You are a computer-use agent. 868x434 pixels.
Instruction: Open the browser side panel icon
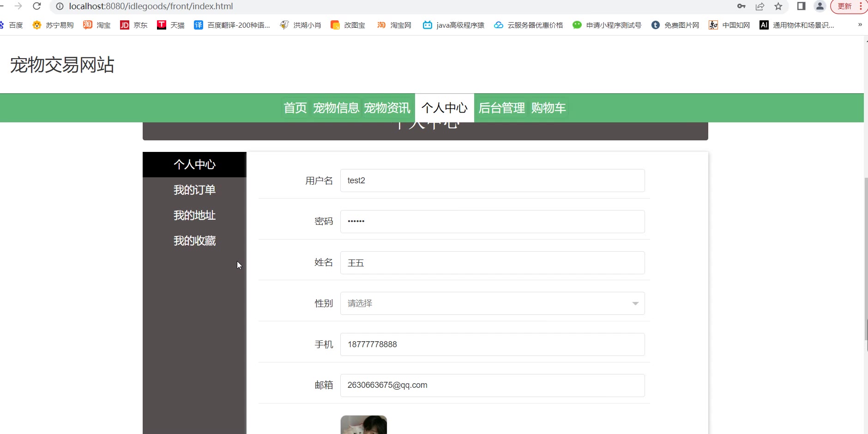pyautogui.click(x=802, y=6)
